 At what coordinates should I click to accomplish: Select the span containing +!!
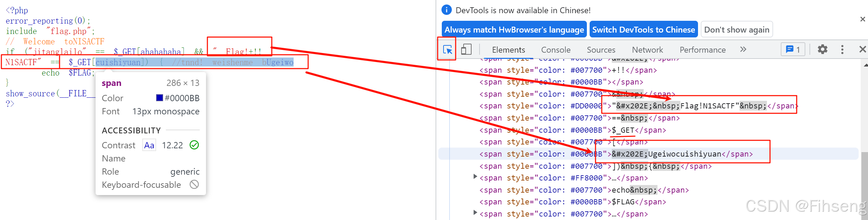pyautogui.click(x=568, y=70)
